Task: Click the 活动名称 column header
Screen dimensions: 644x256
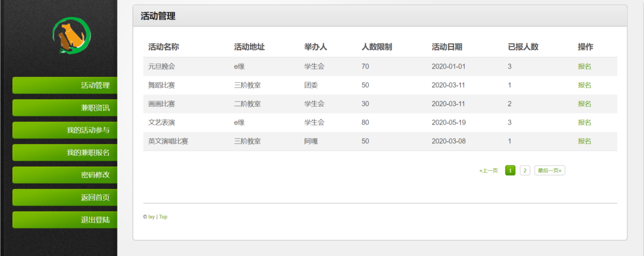Action: [163, 47]
